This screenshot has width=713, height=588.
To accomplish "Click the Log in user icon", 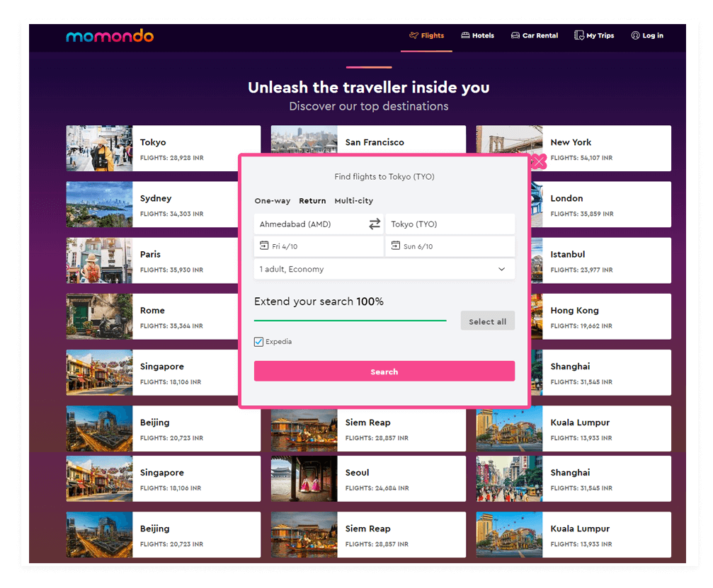I will click(635, 35).
